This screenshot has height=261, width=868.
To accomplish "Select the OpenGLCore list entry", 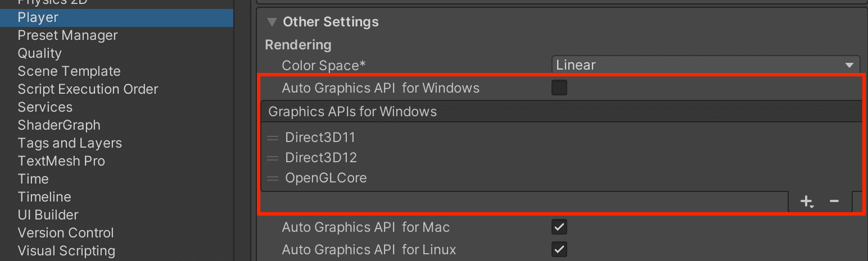I will (326, 178).
